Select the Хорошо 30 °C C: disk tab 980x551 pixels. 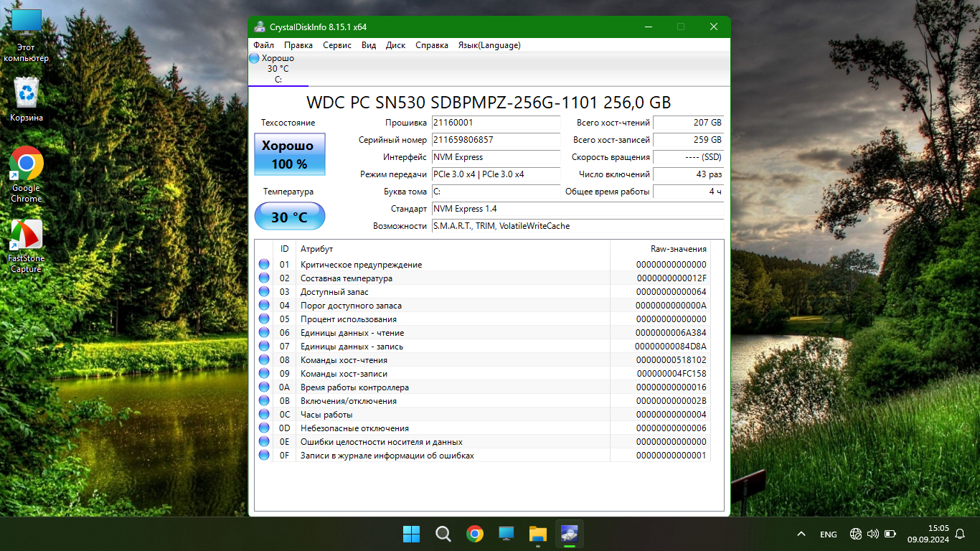point(272,69)
